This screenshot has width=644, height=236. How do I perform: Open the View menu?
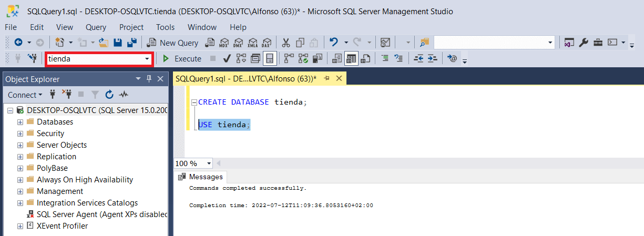[x=65, y=27]
